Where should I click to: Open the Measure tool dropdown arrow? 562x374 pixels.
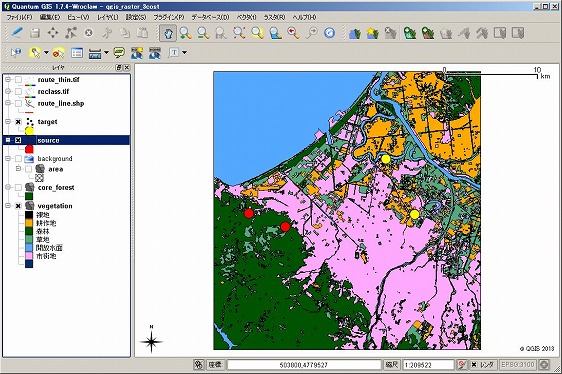[106, 53]
